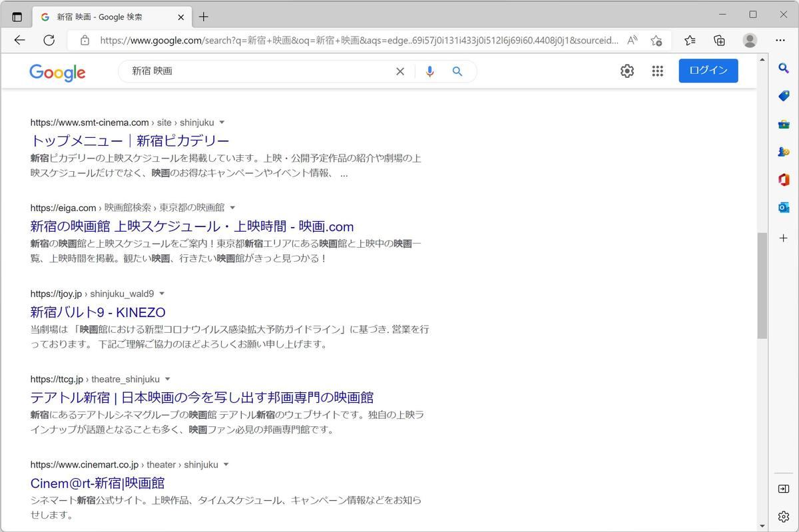Open the Google apps grid
This screenshot has height=532, width=799.
click(658, 71)
